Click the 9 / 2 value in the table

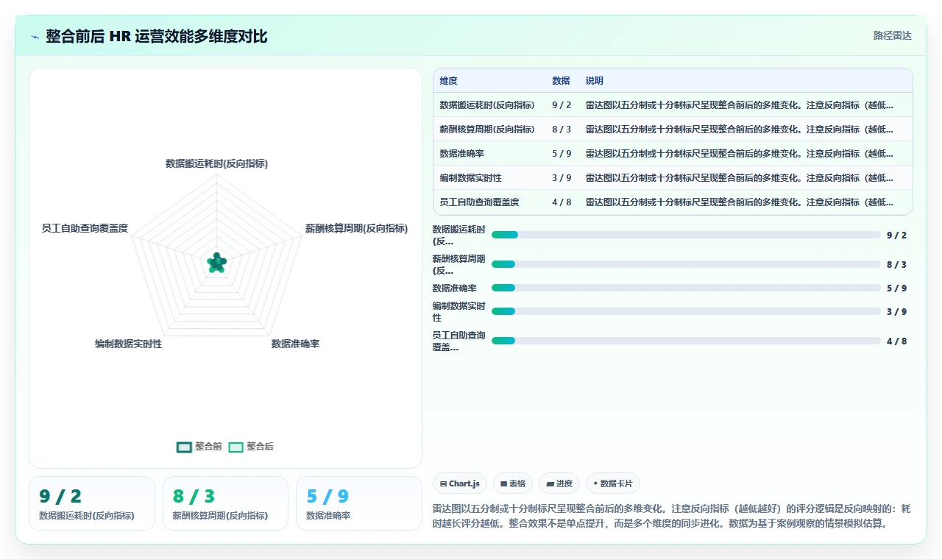(562, 105)
